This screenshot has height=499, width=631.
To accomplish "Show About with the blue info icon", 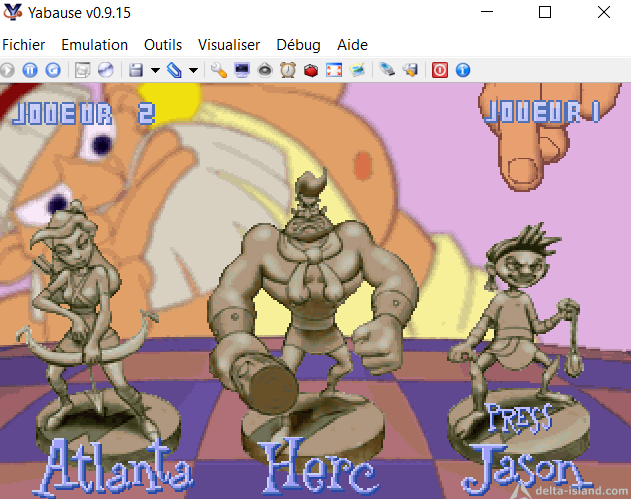I will (x=463, y=70).
